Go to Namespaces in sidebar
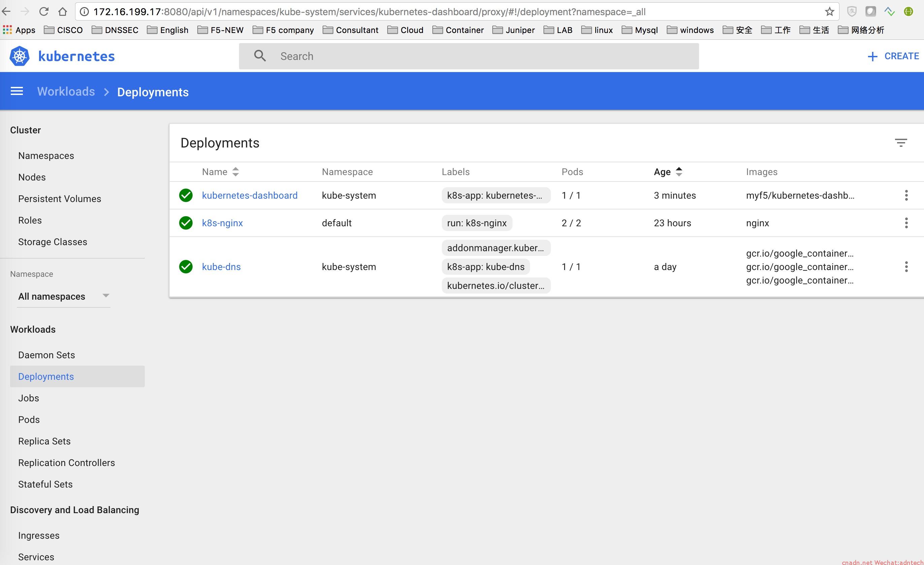The width and height of the screenshot is (924, 565). pos(46,156)
